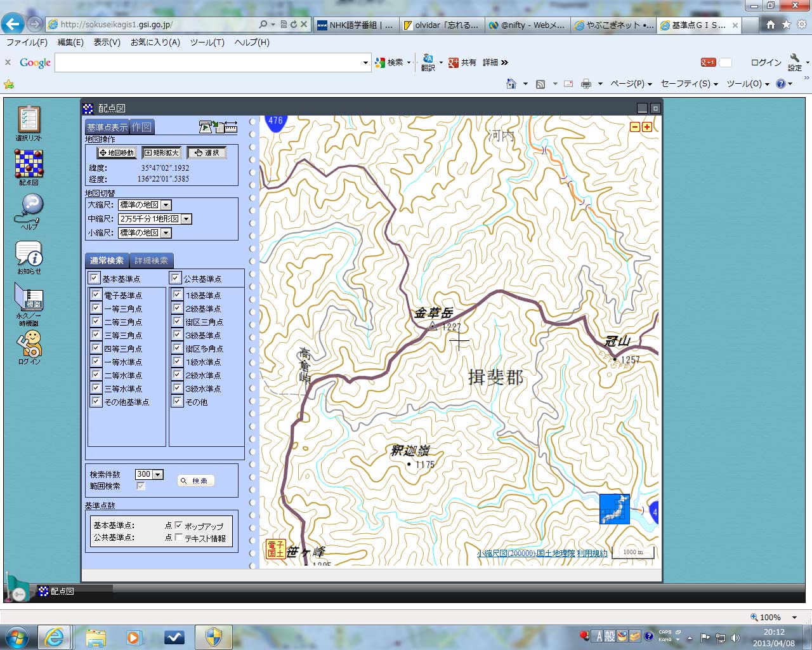
Task: Open the 中縮尺 2万5千分1地形図 dropdown
Action: coord(186,219)
